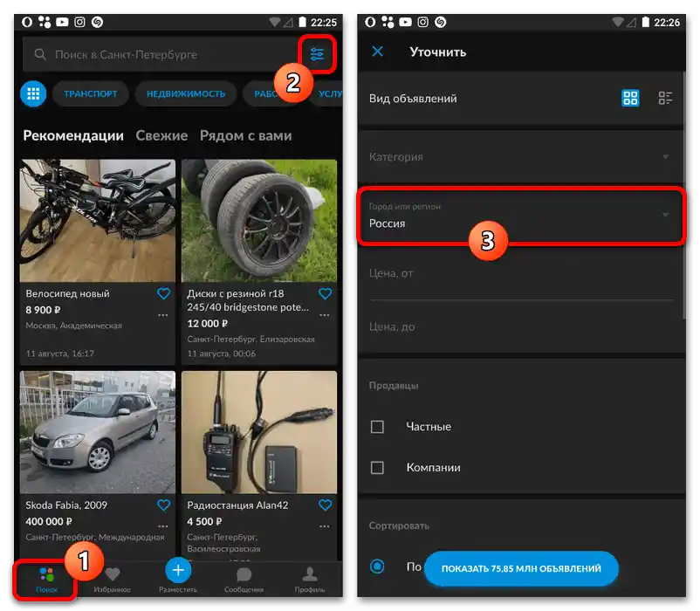Switch listings to grid view
Screen dimensions: 700x611
(x=630, y=98)
